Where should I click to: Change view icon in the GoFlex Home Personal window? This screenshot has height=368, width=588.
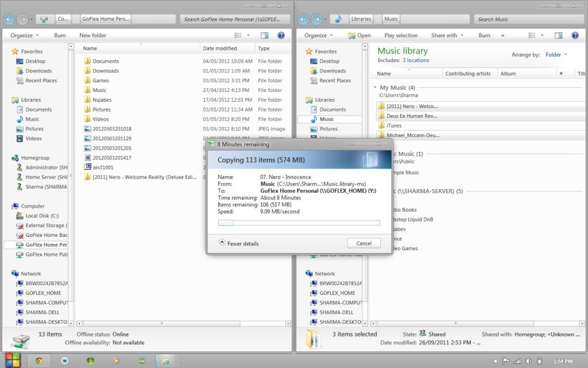pyautogui.click(x=238, y=35)
